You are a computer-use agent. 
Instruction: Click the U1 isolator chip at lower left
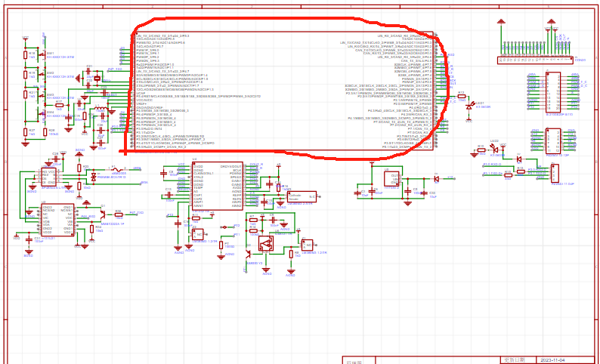click(57, 218)
